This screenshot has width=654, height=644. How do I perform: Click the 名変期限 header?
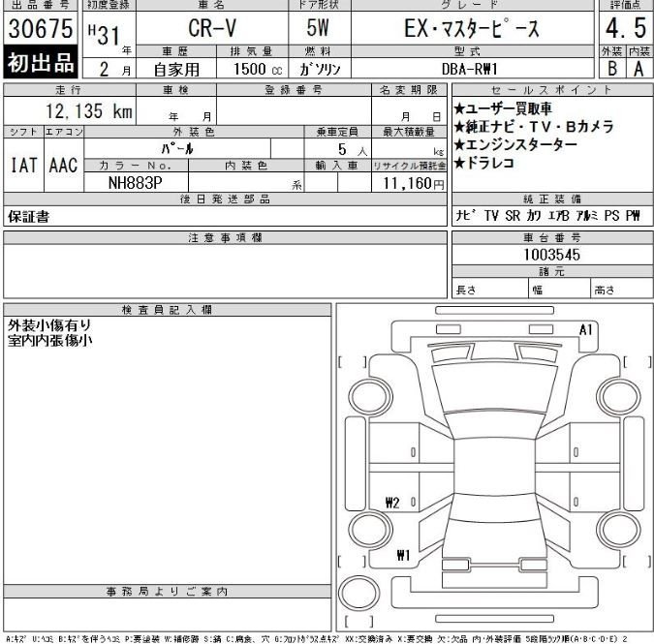pyautogui.click(x=409, y=90)
